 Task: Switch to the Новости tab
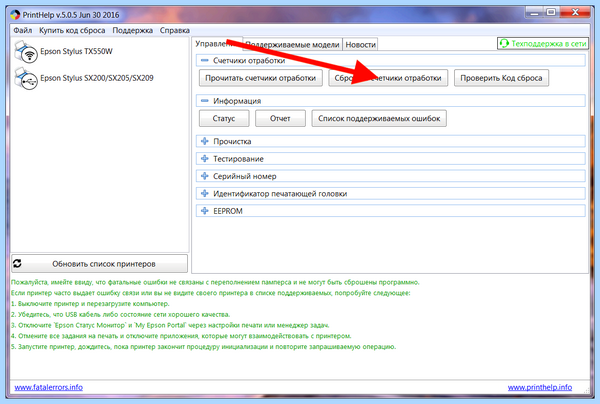[x=360, y=45]
